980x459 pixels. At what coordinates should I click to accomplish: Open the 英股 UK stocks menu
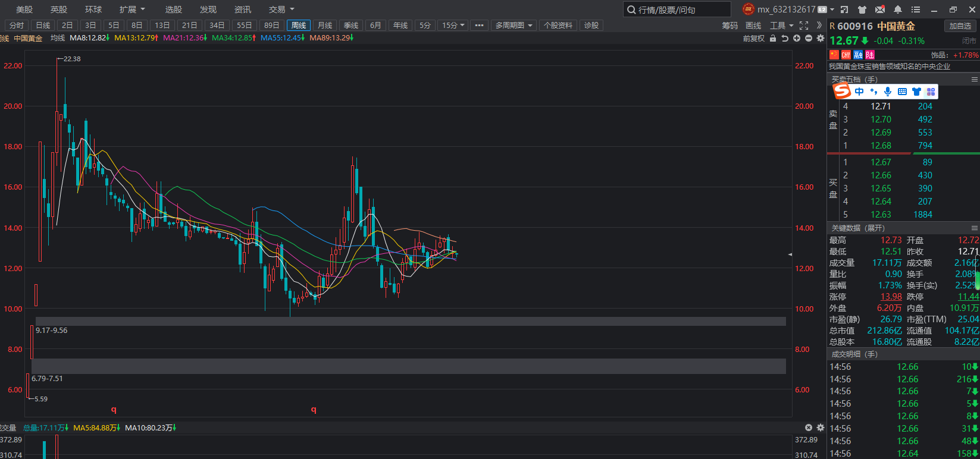59,10
